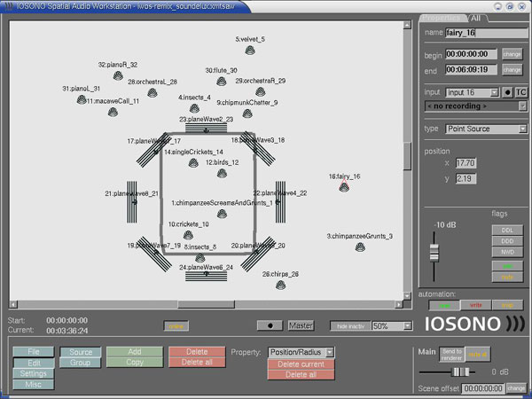Image resolution: width=532 pixels, height=399 pixels.
Task: Enable read automation mode
Action: coord(444,305)
